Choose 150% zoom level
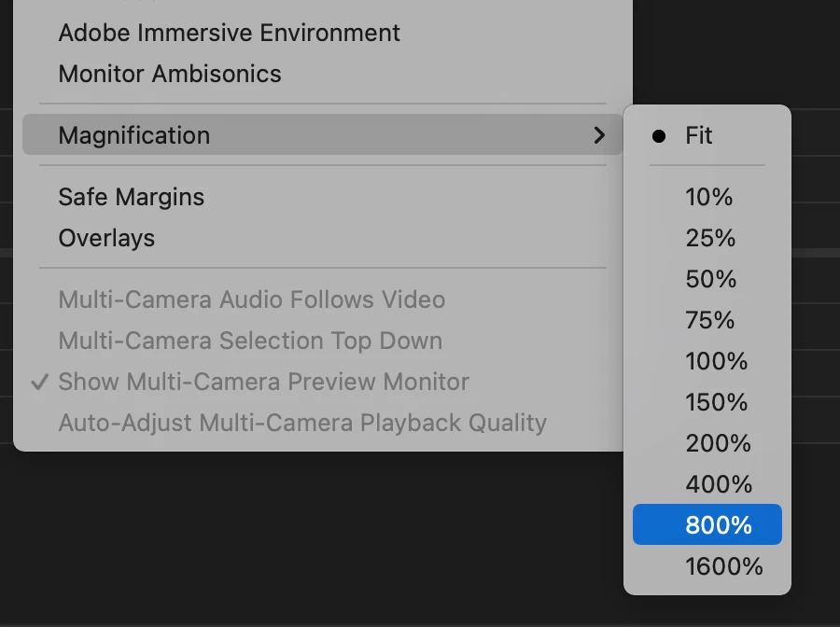 pos(716,402)
